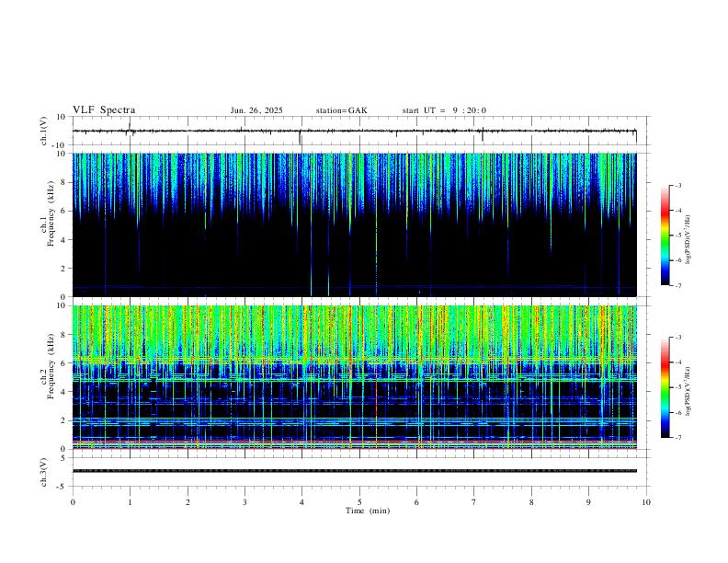Screen dimensions: 728x563
Task: Select the log(PSD) label beside ch.1 color bar
Action: 688,239
